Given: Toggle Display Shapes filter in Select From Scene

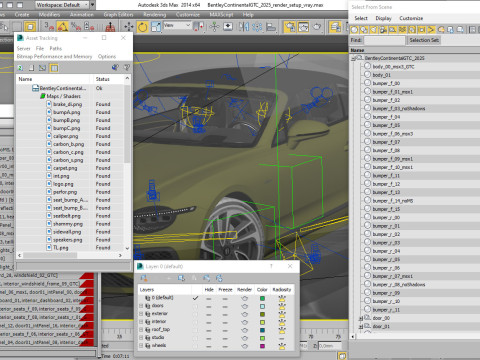Looking at the screenshot, I should click(364, 30).
